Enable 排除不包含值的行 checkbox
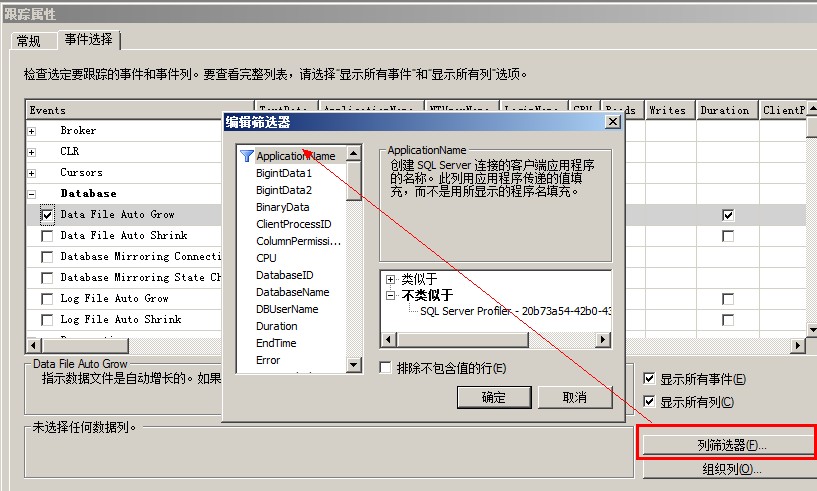Viewport: 817px width, 491px height. pyautogui.click(x=386, y=368)
